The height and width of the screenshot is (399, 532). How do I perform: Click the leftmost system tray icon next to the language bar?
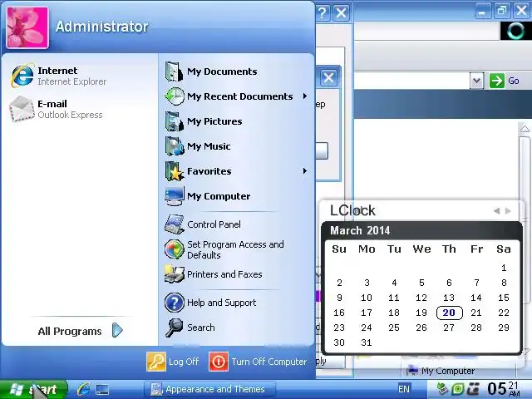[x=442, y=389]
